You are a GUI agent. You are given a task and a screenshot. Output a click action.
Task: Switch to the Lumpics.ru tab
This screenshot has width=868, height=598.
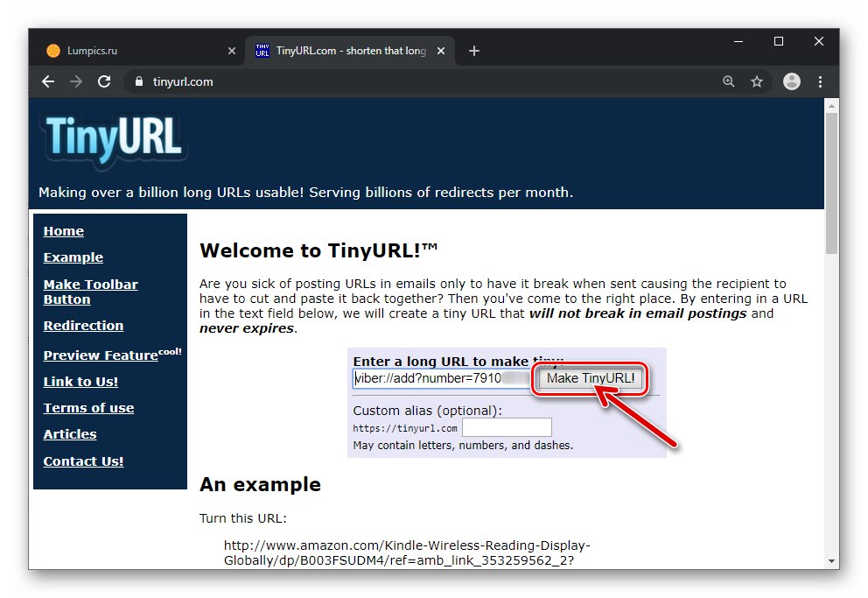coord(141,51)
